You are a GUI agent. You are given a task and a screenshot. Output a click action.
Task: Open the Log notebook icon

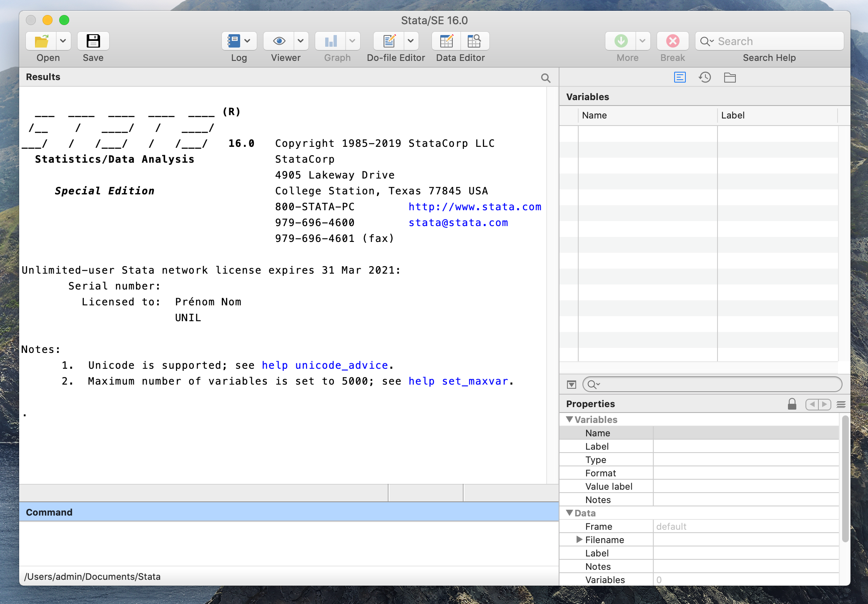[x=233, y=41]
